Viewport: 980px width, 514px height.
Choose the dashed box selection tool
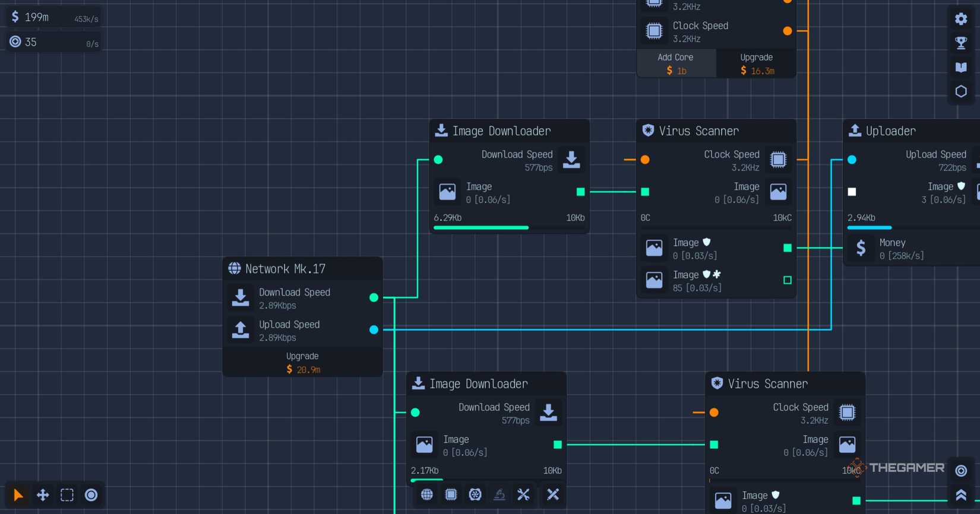(x=67, y=495)
